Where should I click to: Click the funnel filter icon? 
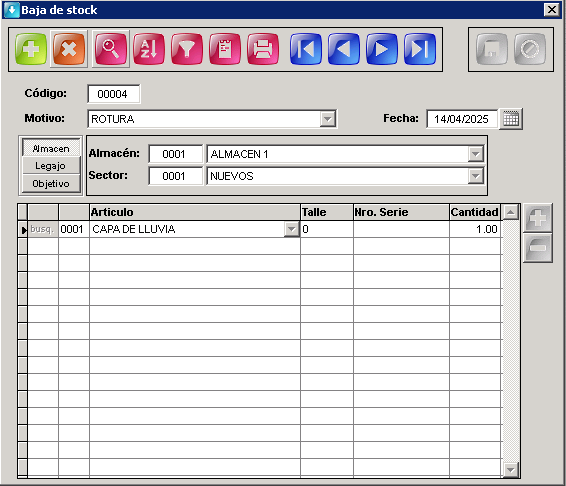pyautogui.click(x=187, y=49)
